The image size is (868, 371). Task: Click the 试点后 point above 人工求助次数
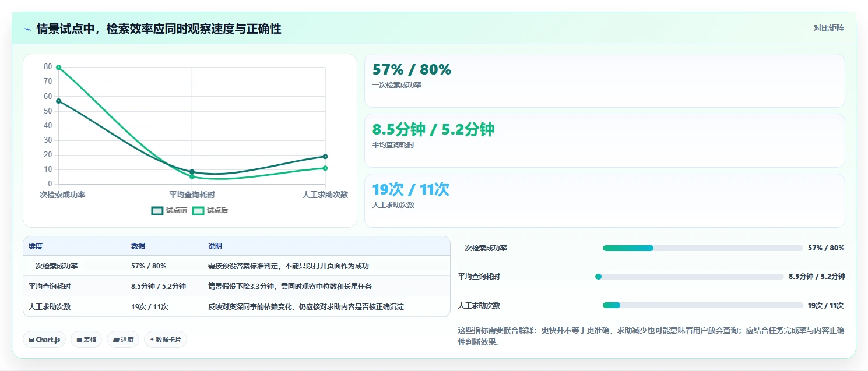click(x=325, y=168)
